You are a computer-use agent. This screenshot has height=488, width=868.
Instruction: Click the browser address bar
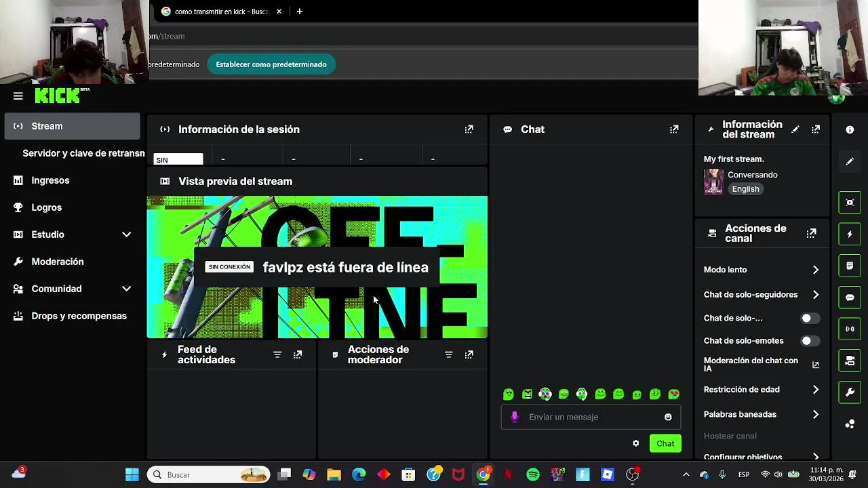click(423, 36)
